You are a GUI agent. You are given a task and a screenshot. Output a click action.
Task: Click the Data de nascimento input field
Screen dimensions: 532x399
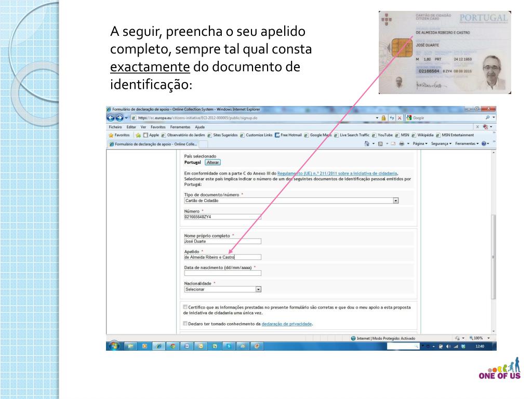click(222, 273)
